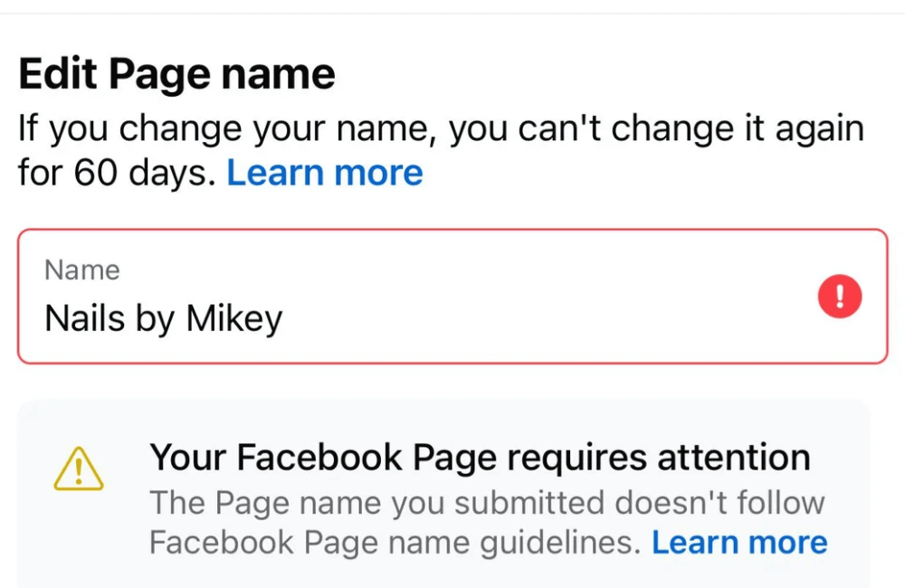905x588 pixels.
Task: Click the yellow warning triangle icon
Action: (x=79, y=469)
